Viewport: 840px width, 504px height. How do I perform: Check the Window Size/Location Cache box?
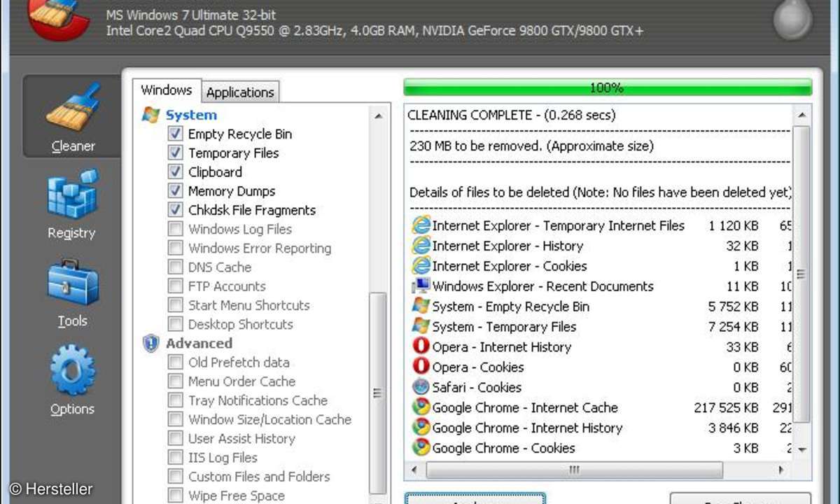(x=175, y=419)
